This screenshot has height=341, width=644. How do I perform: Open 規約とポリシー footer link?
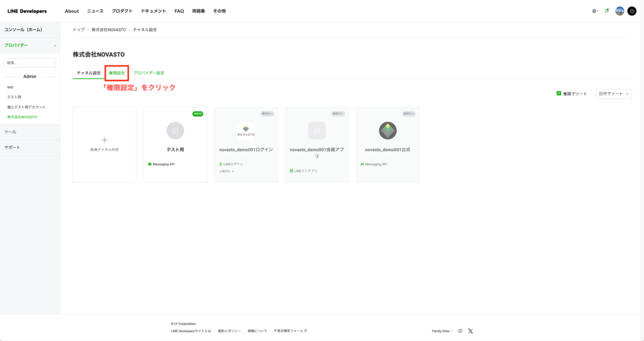[x=229, y=331]
